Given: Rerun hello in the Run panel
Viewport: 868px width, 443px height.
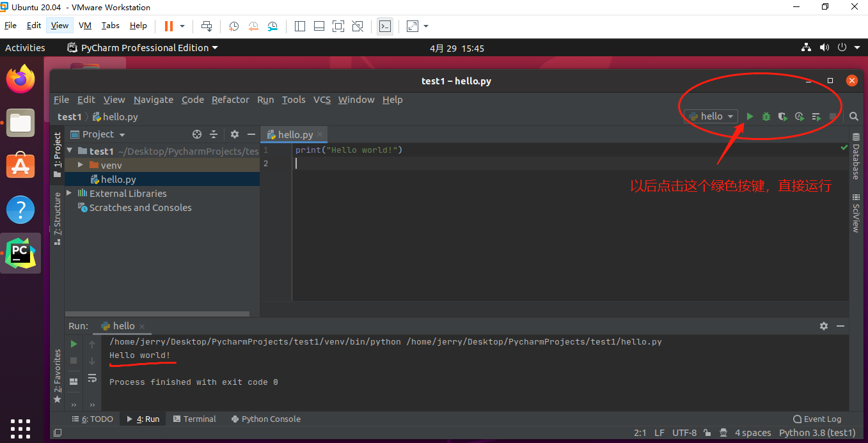Looking at the screenshot, I should (74, 344).
